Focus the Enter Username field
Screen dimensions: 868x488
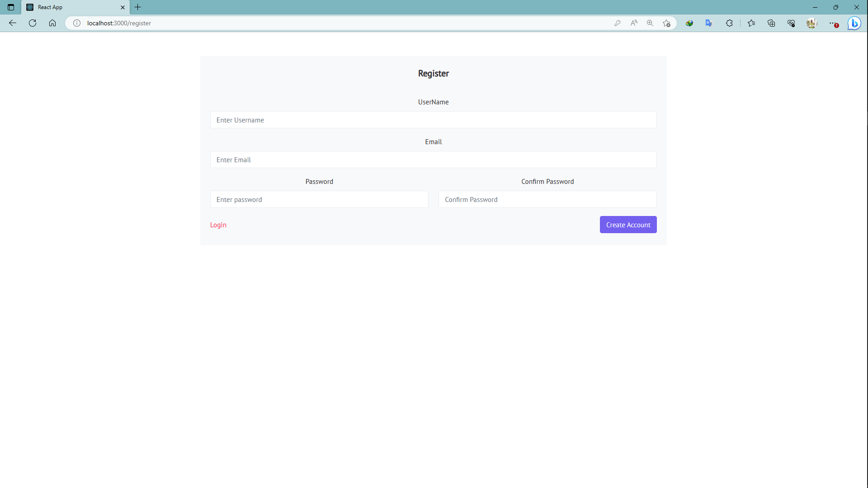pos(433,120)
